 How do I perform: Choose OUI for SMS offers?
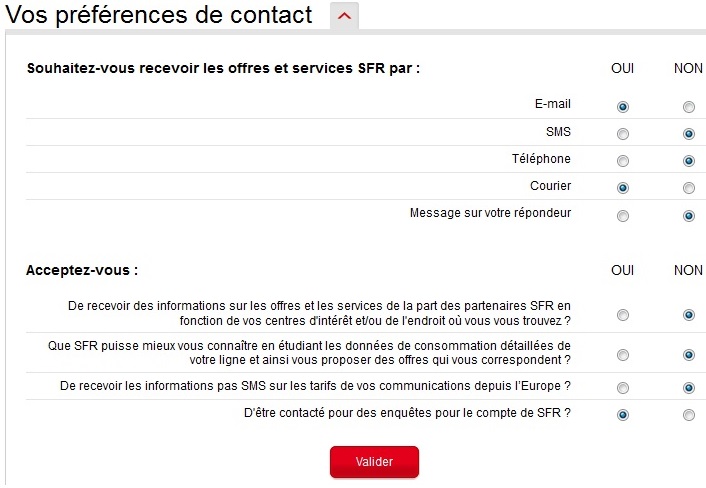(x=623, y=133)
